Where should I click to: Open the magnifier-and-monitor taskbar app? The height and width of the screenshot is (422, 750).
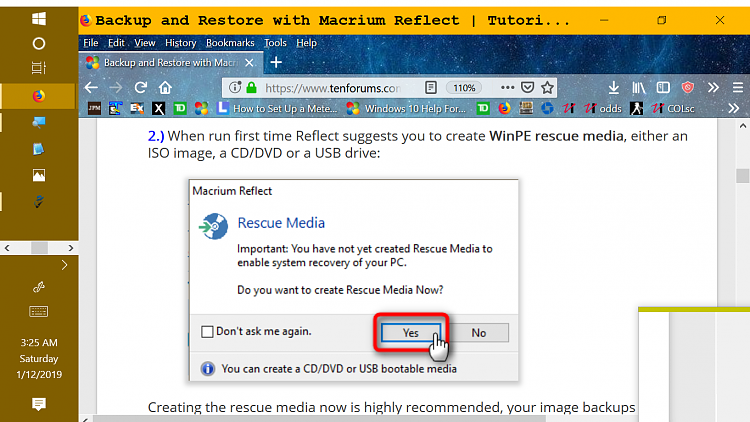point(39,122)
